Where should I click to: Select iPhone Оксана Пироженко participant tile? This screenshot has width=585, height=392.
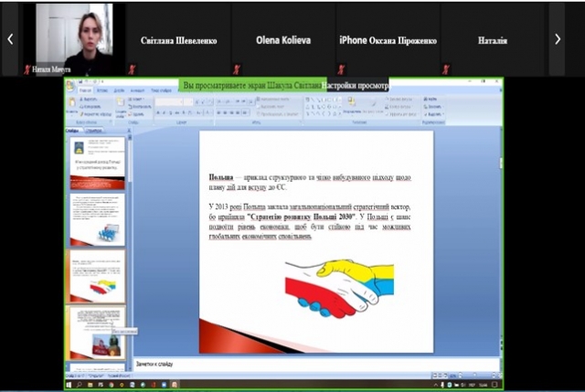pyautogui.click(x=388, y=38)
